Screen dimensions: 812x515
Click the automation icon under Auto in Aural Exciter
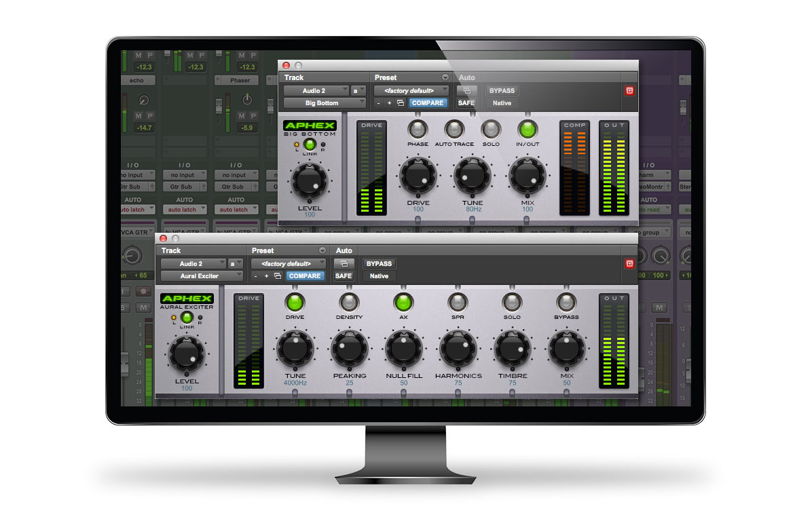tap(344, 263)
